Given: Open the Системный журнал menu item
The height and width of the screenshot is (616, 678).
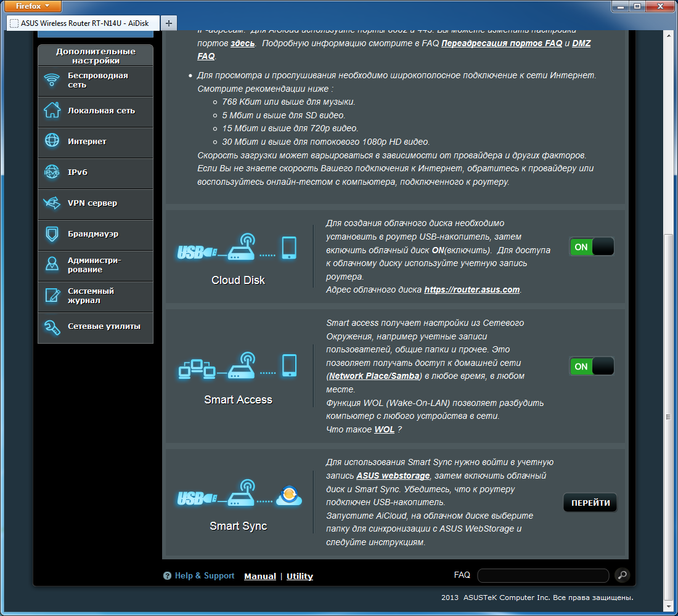Looking at the screenshot, I should (x=96, y=296).
